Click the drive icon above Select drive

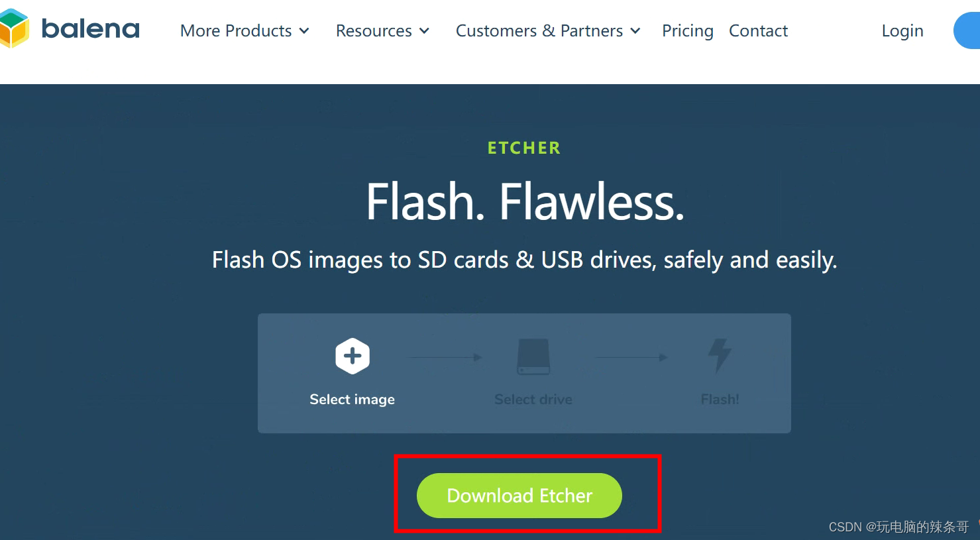(533, 357)
